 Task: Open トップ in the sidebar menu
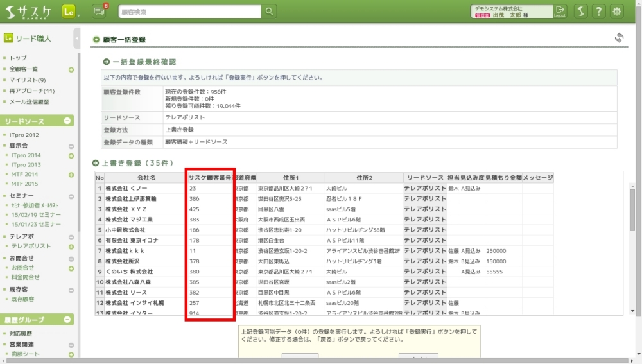[18, 58]
